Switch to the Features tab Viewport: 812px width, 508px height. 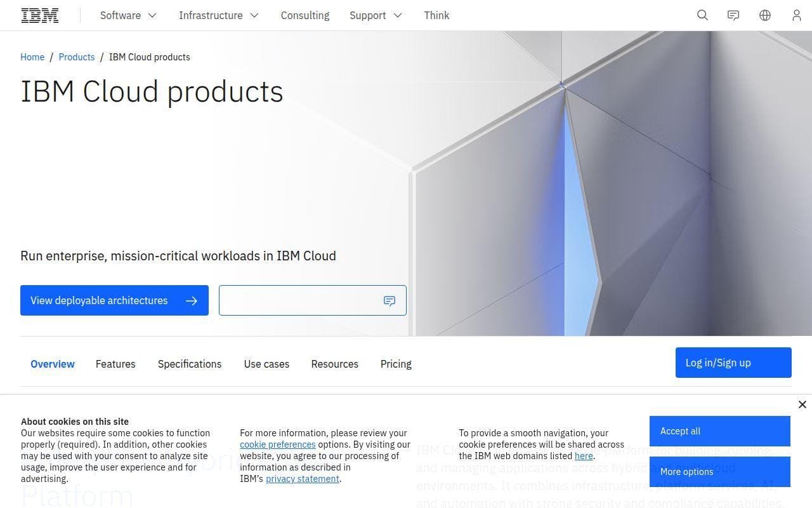[x=115, y=364]
